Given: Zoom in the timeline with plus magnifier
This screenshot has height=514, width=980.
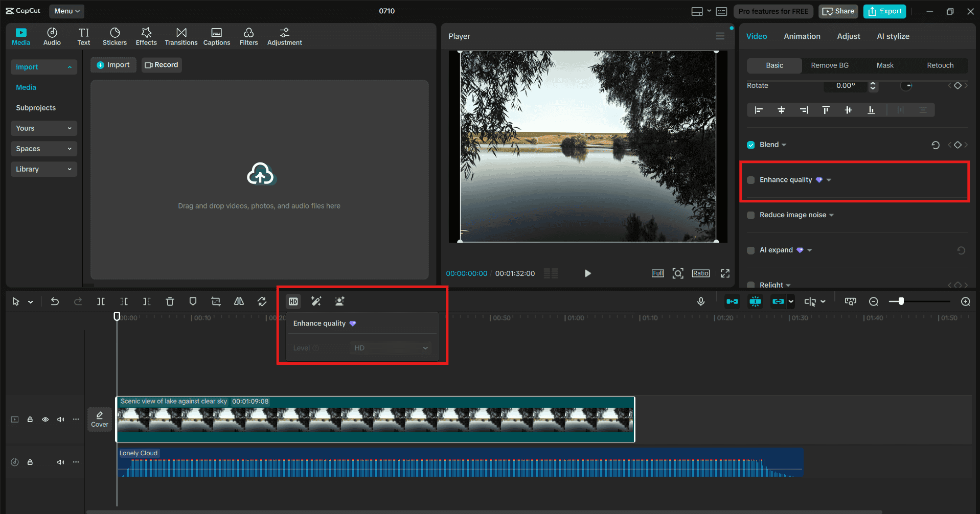Looking at the screenshot, I should click(x=966, y=301).
